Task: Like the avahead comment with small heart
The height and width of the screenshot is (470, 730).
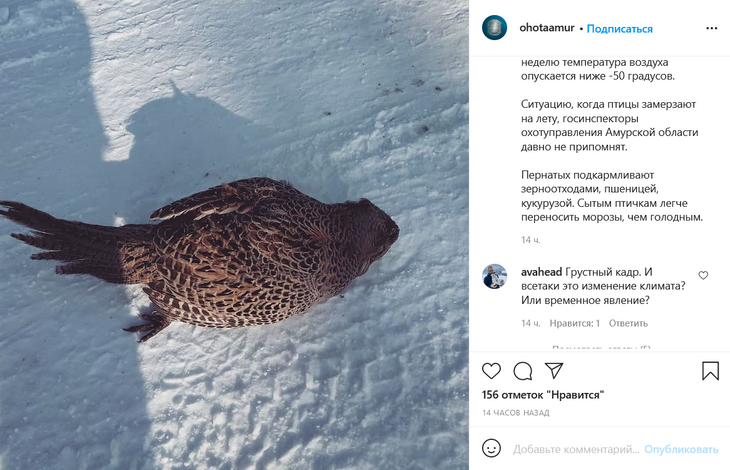Action: pos(703,275)
